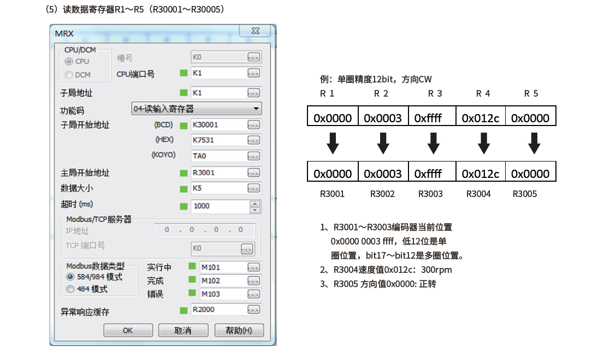Click the 取消 cancel button

click(183, 331)
